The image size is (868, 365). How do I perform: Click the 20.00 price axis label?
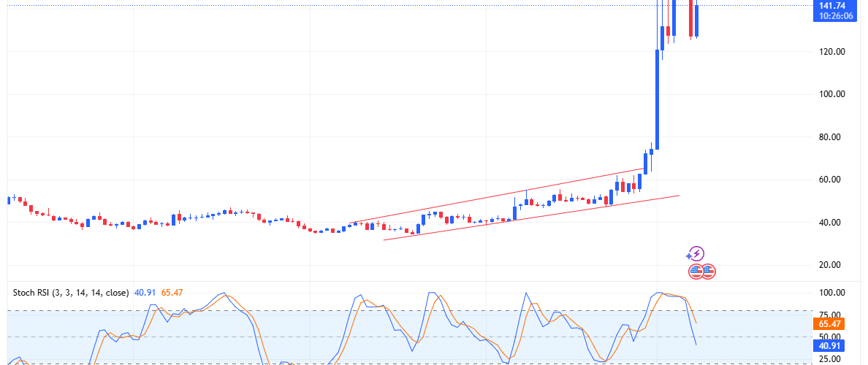click(x=831, y=265)
